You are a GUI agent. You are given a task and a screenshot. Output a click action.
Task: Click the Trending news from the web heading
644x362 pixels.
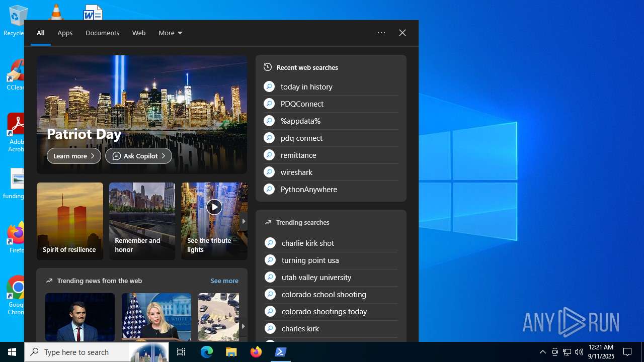(x=100, y=281)
